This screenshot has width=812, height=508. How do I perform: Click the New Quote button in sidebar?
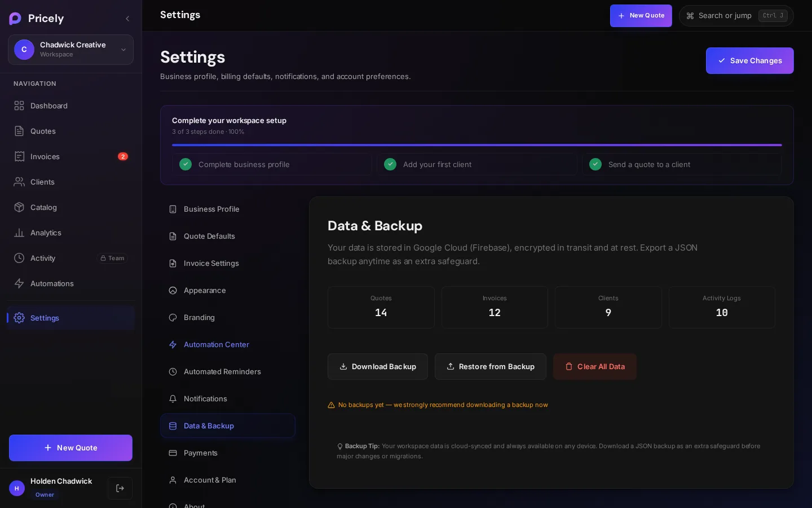click(70, 448)
